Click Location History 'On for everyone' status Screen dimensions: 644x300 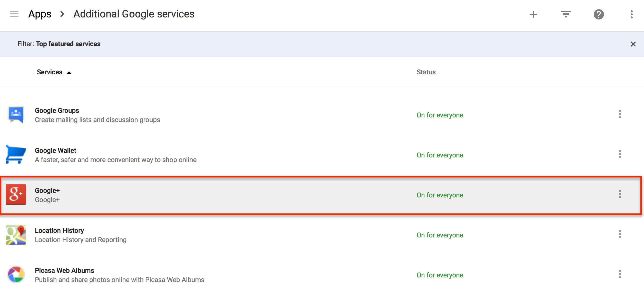440,235
